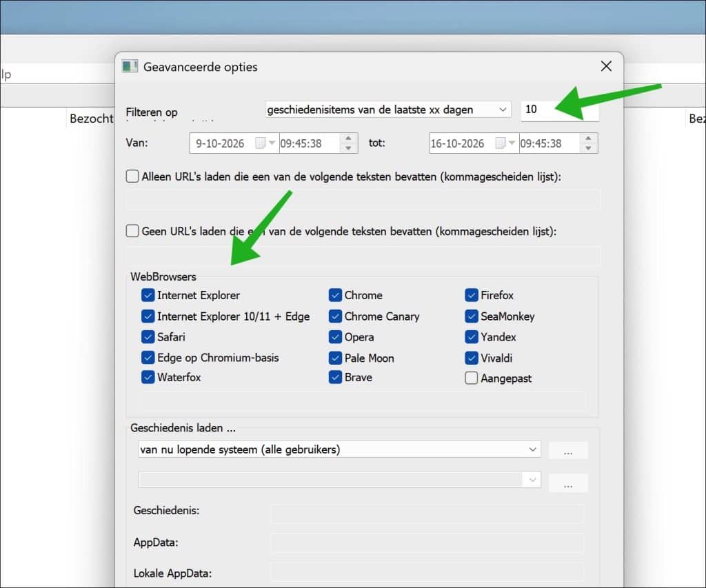Click the AppData path field
This screenshot has width=706, height=588.
(x=427, y=543)
